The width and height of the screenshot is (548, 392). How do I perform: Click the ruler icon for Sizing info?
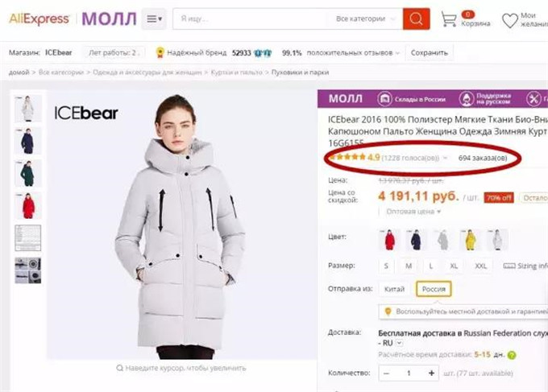point(509,266)
